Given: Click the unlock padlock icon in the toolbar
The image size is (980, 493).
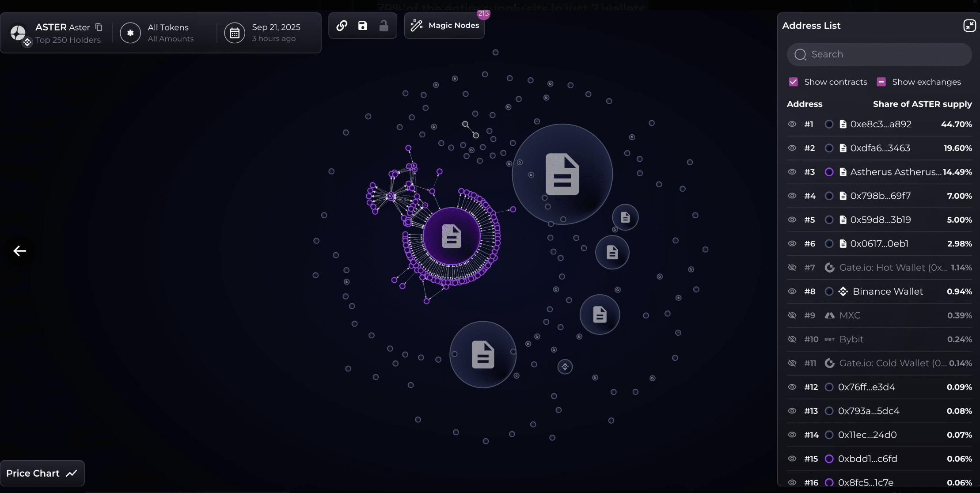Looking at the screenshot, I should pos(383,26).
